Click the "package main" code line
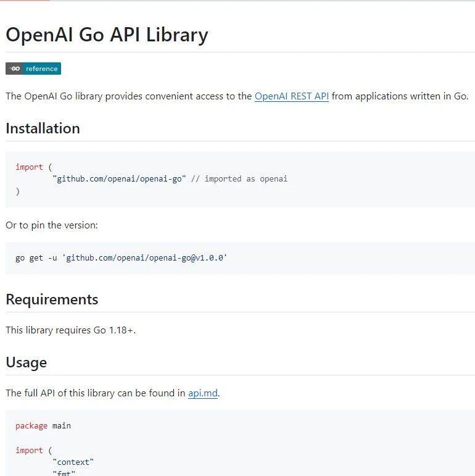Image resolution: width=475 pixels, height=476 pixels. [43, 426]
